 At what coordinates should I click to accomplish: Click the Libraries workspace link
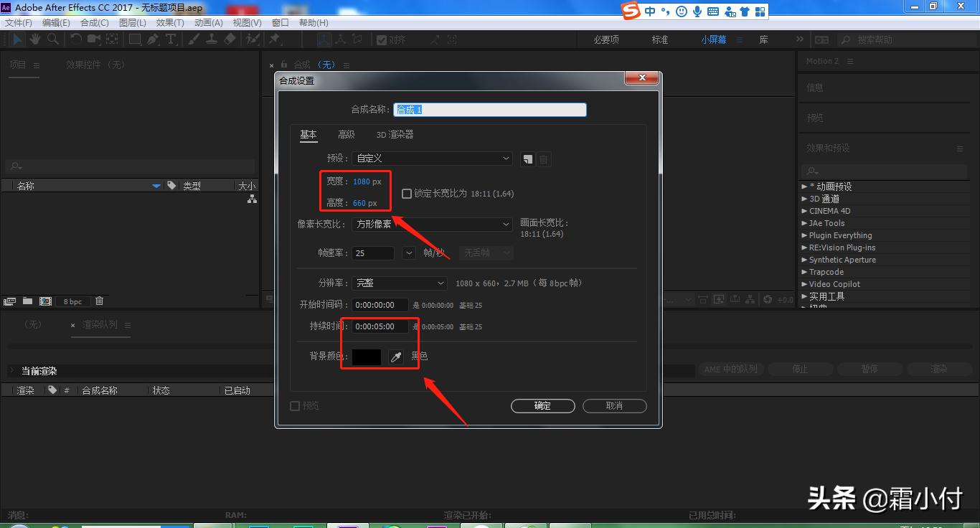point(764,40)
